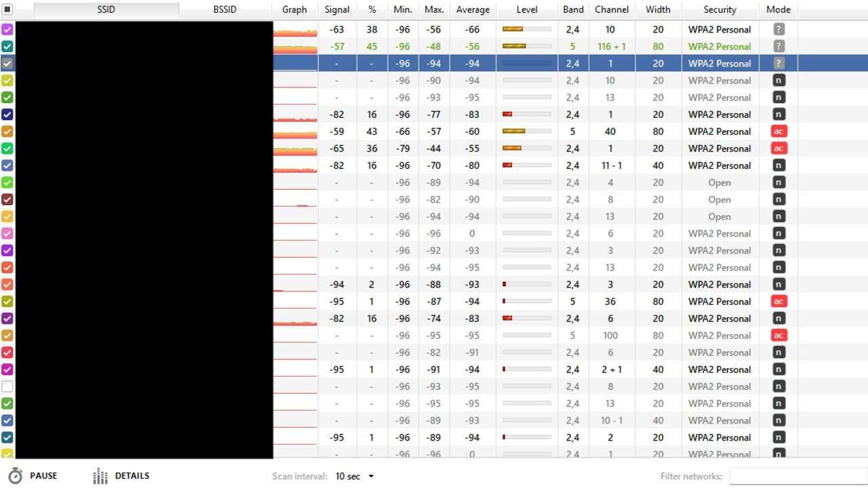Focus the Filter networks input field
Screen dimensions: 868x488
click(x=797, y=476)
